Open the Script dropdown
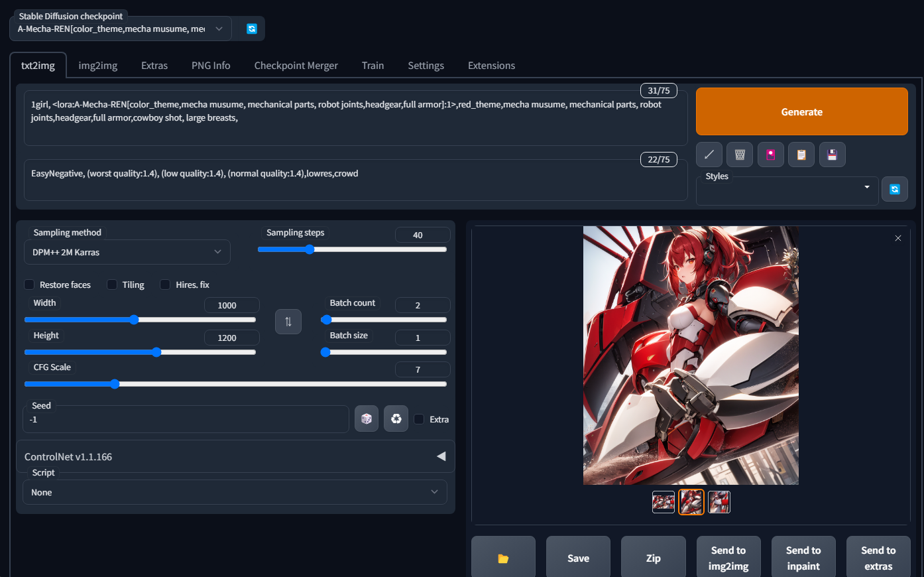 click(235, 492)
